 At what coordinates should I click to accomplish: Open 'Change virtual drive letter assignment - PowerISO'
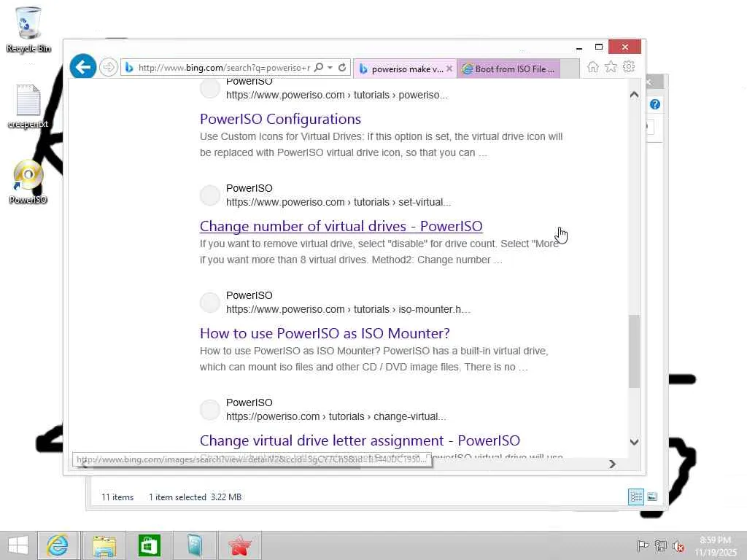click(x=360, y=440)
